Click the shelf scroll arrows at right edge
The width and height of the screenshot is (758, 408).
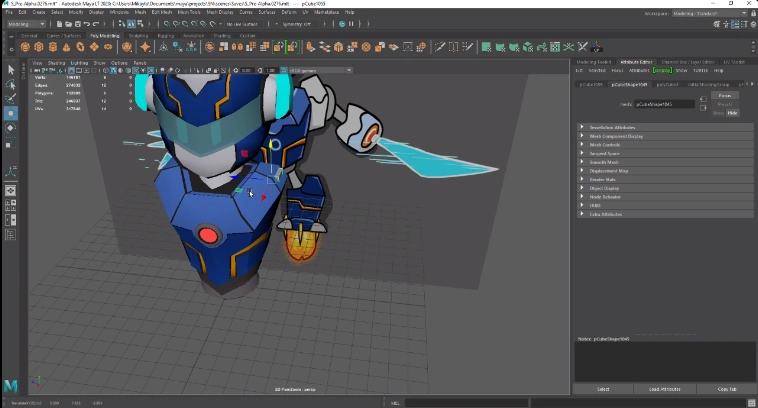point(751,47)
